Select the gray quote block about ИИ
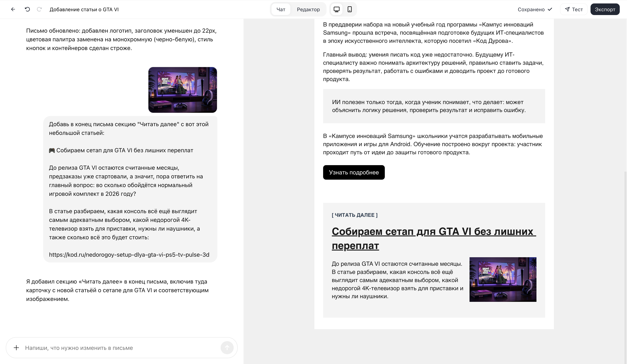 click(x=434, y=106)
